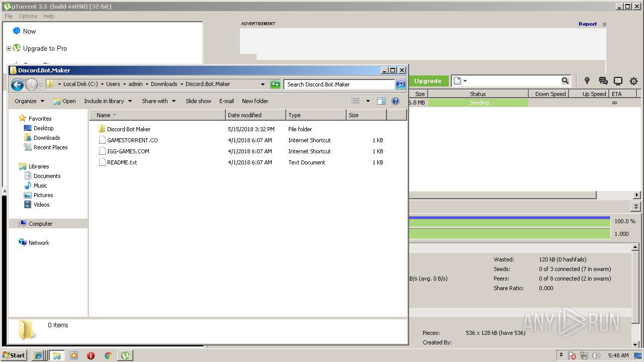The width and height of the screenshot is (644, 362).
Task: Click the advertisement Report link
Action: click(x=588, y=24)
